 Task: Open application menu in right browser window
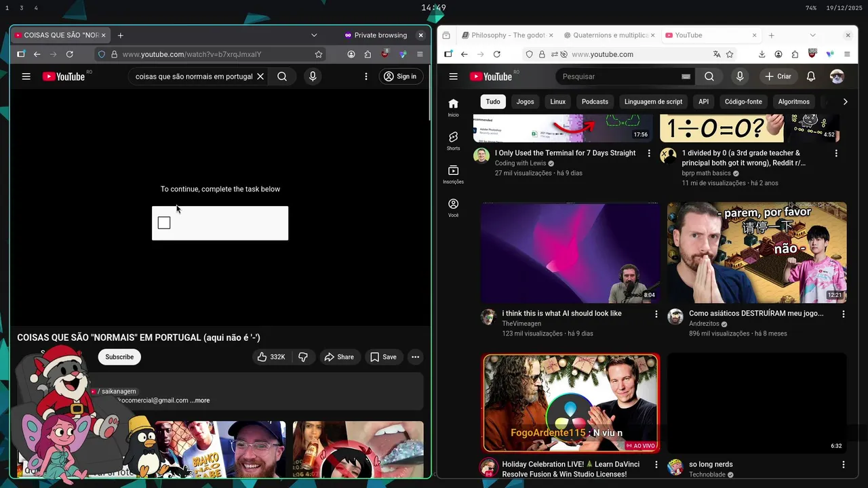click(x=847, y=54)
